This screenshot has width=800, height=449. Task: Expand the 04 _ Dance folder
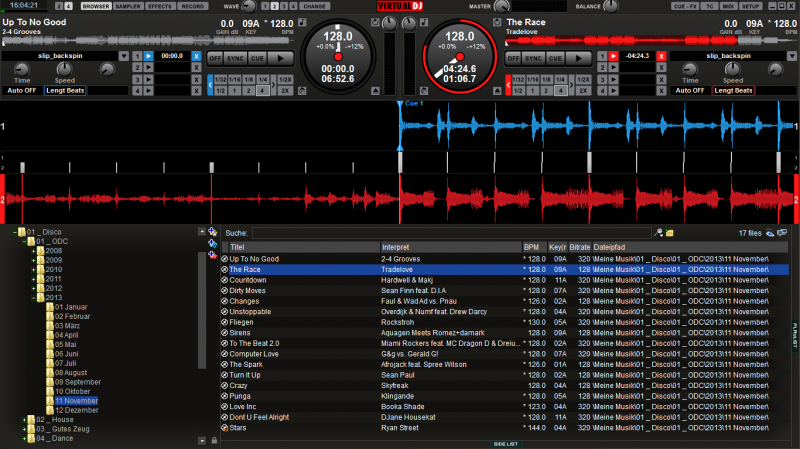coord(24,439)
